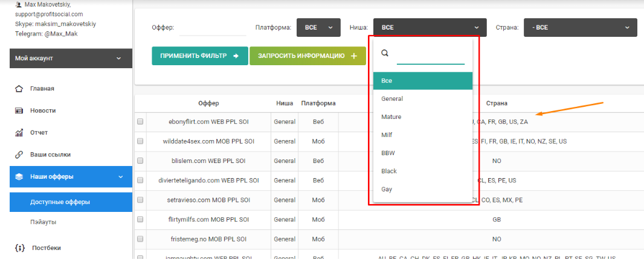Click the divierteteligando.com WEB PPL SOI cell
The height and width of the screenshot is (259, 644).
[208, 180]
